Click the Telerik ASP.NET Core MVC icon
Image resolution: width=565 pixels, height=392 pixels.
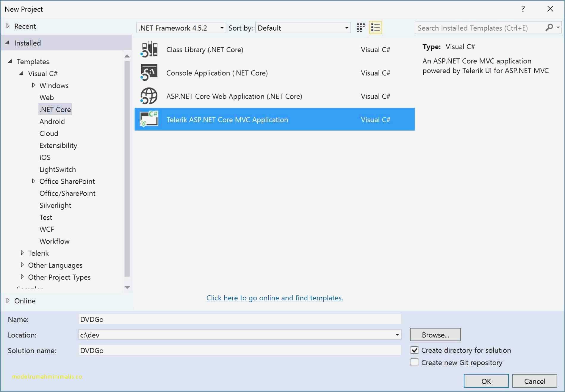tap(149, 119)
